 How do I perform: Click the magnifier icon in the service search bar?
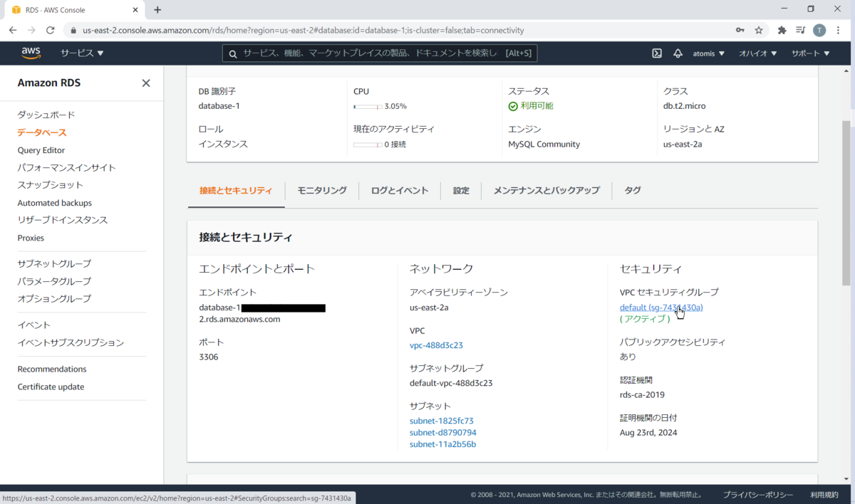click(232, 53)
